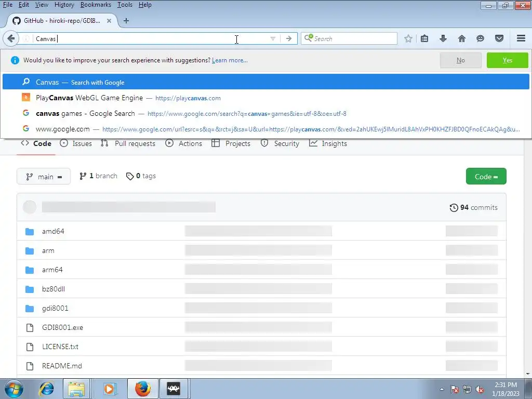
Task: Open the README.md file
Action: pos(62,366)
